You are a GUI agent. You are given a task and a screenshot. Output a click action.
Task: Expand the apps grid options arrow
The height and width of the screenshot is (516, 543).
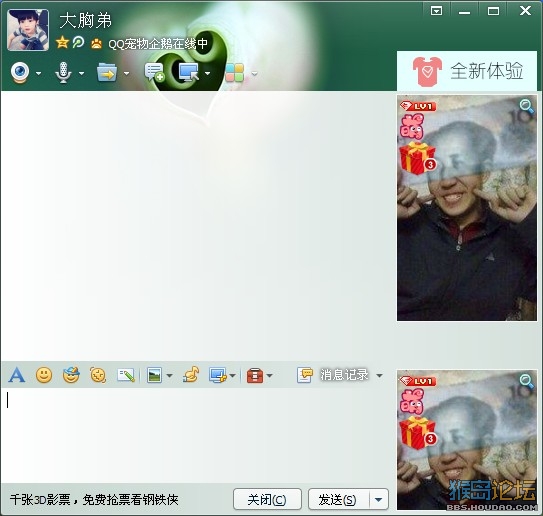coord(255,73)
